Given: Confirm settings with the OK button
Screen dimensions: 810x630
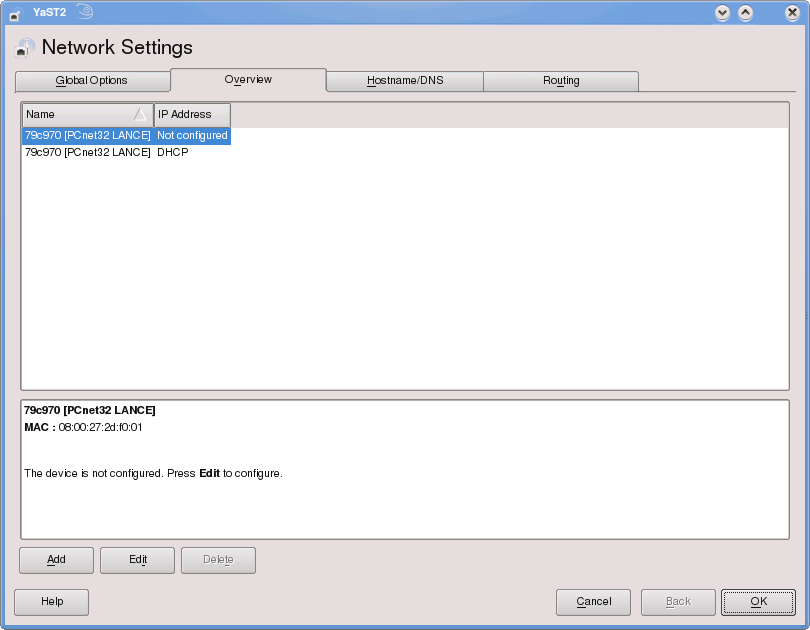Looking at the screenshot, I should pyautogui.click(x=758, y=602).
